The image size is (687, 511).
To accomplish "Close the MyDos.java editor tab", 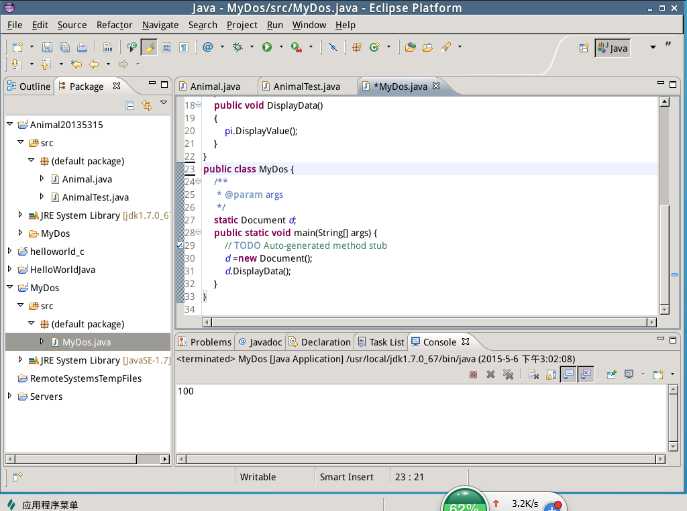I will click(x=436, y=86).
